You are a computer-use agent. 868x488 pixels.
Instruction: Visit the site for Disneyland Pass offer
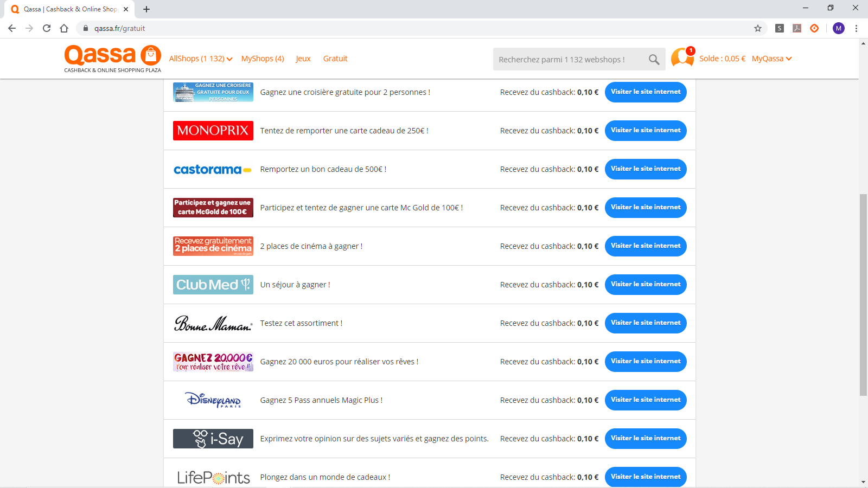[646, 400]
